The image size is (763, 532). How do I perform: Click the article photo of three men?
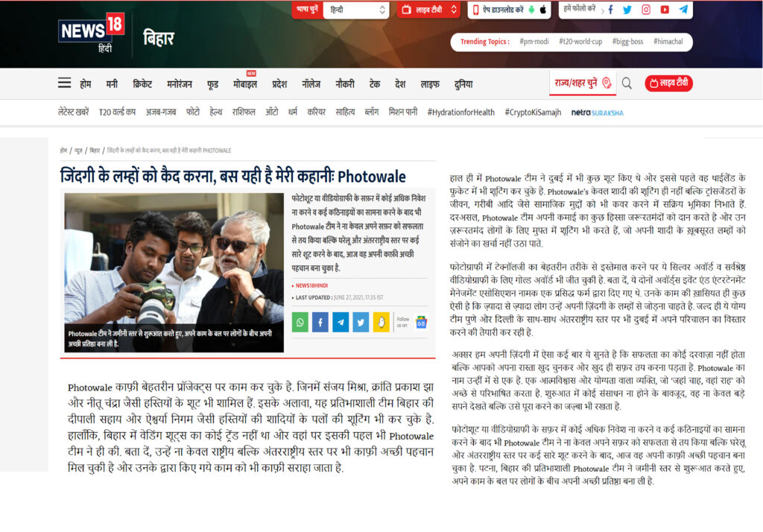coord(174,272)
